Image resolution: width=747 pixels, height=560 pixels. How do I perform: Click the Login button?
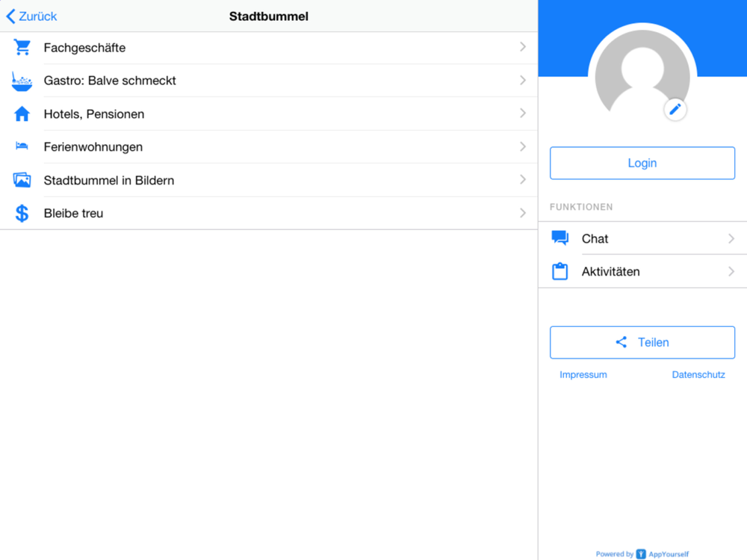pos(642,163)
